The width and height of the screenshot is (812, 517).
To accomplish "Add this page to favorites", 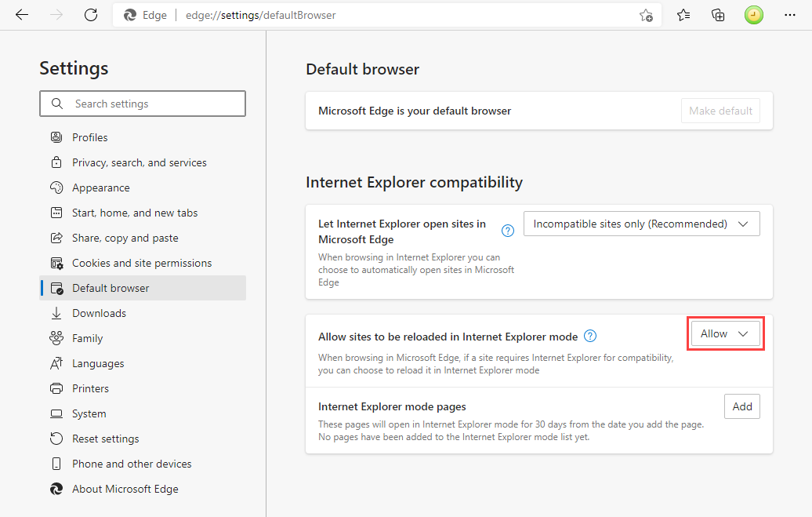I will (646, 15).
